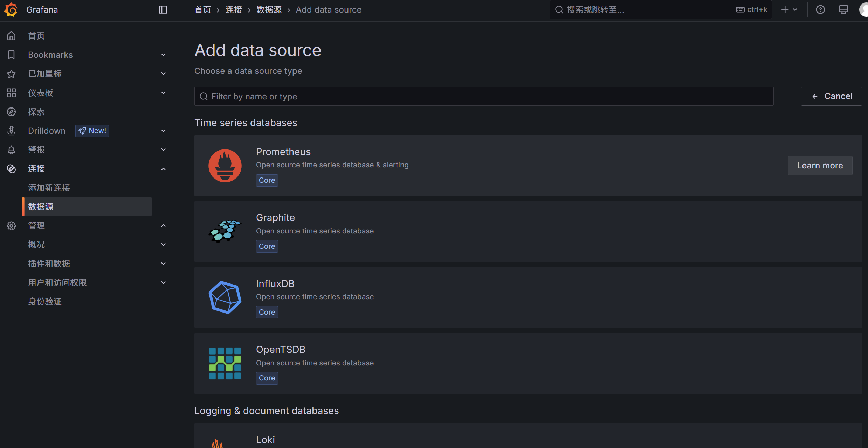Click the Bookmarks icon in sidebar
This screenshot has height=448, width=868.
point(11,55)
